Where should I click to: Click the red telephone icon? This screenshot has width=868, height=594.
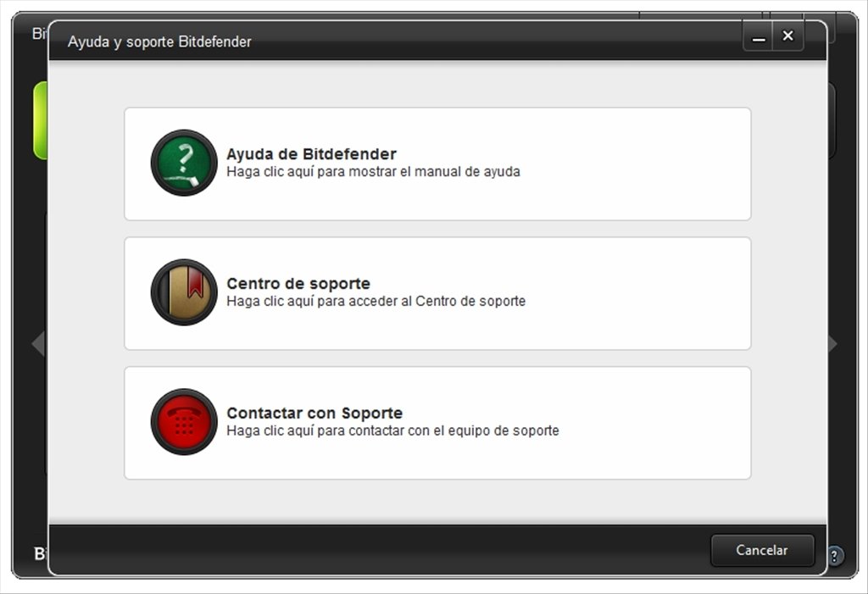click(x=184, y=422)
